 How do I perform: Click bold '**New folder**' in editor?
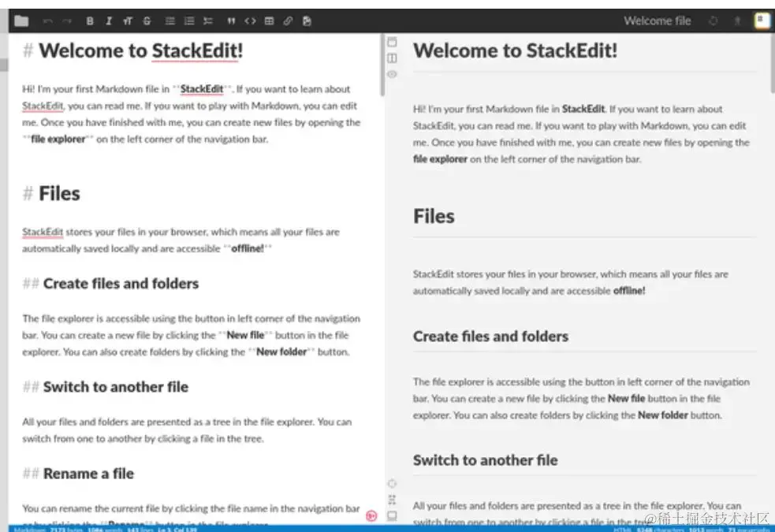(281, 352)
